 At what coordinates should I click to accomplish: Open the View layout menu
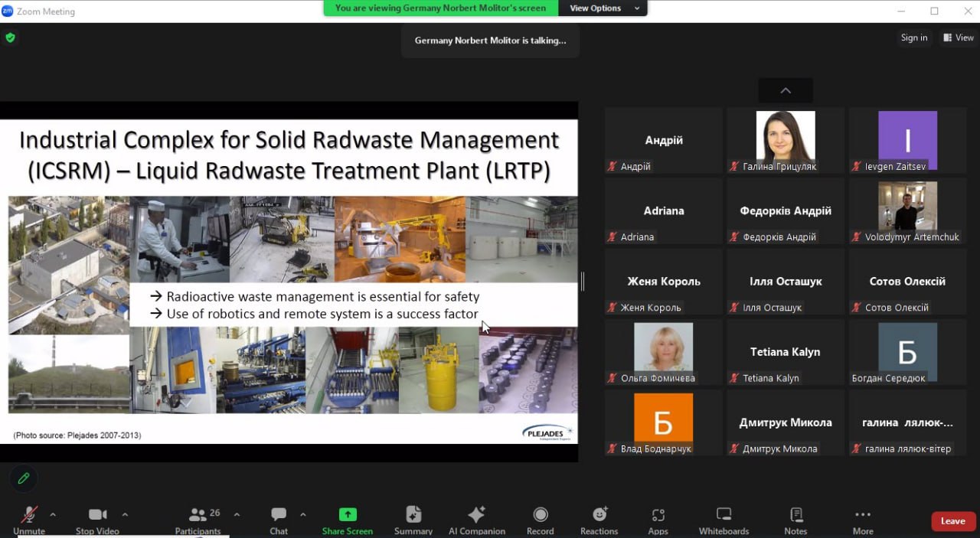[x=959, y=37]
